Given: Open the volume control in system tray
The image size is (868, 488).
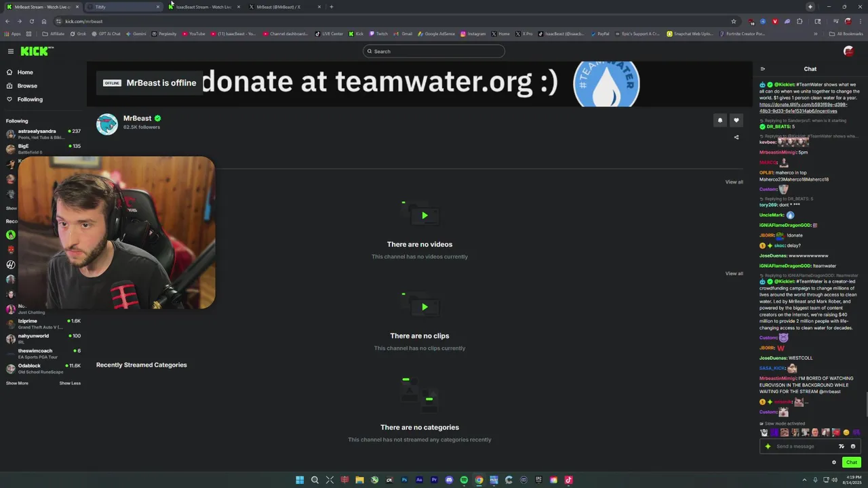Looking at the screenshot, I should (x=834, y=480).
